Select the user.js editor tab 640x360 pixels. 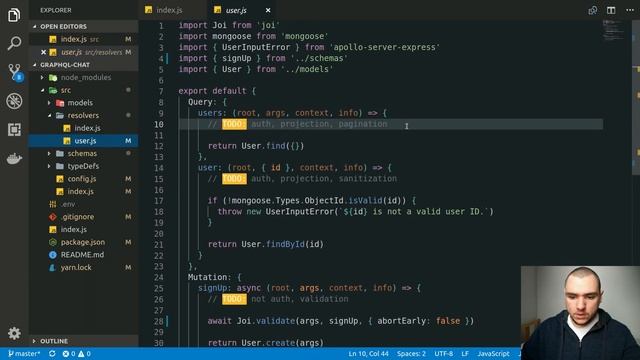(237, 10)
